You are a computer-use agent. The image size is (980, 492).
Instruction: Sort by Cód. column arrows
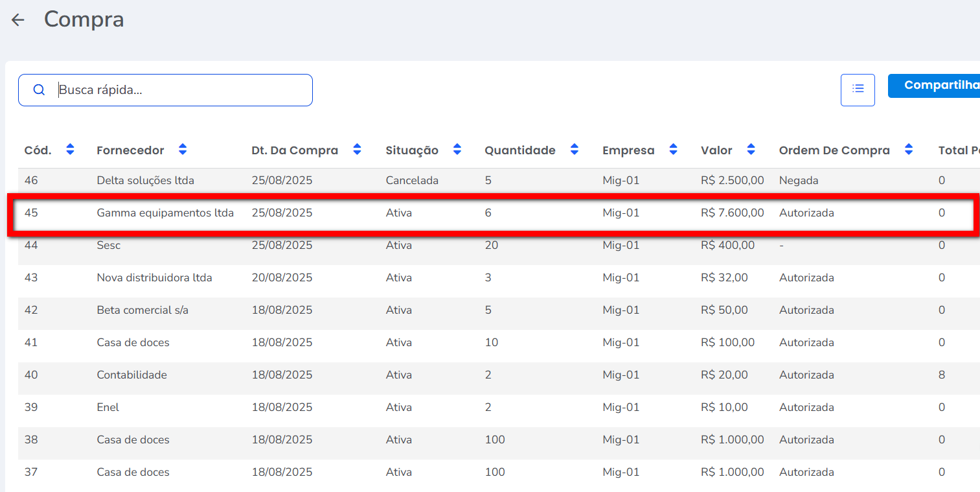click(70, 150)
